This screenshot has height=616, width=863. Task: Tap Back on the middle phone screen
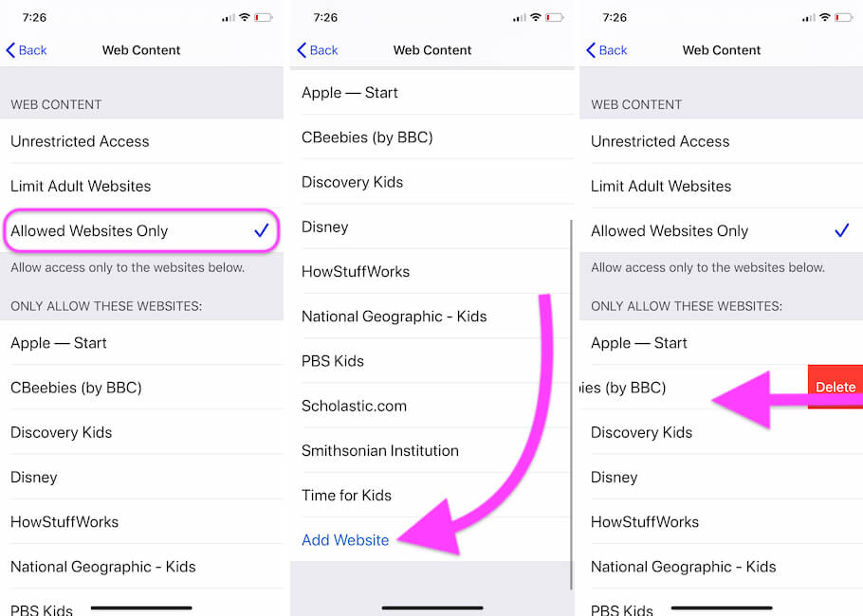[318, 50]
